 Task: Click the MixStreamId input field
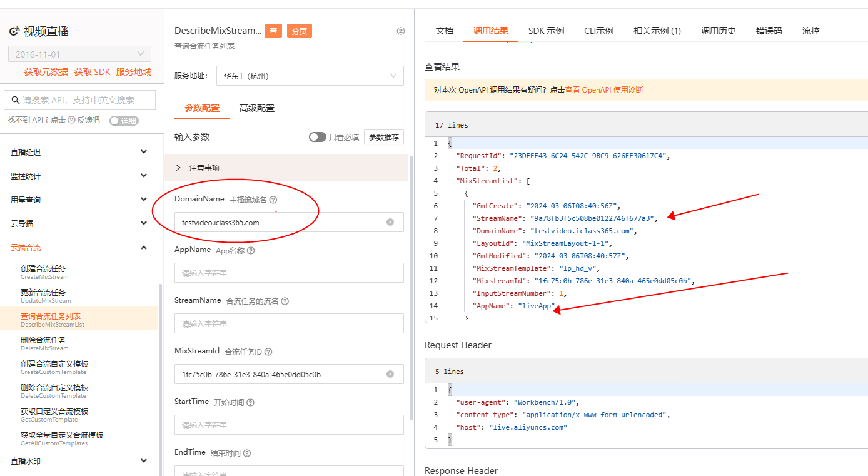coord(289,374)
